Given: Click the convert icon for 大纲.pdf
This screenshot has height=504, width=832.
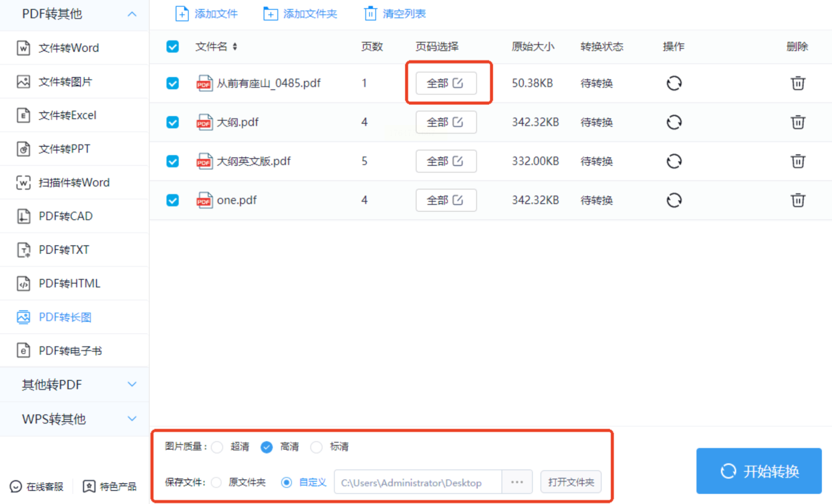Looking at the screenshot, I should [x=674, y=122].
